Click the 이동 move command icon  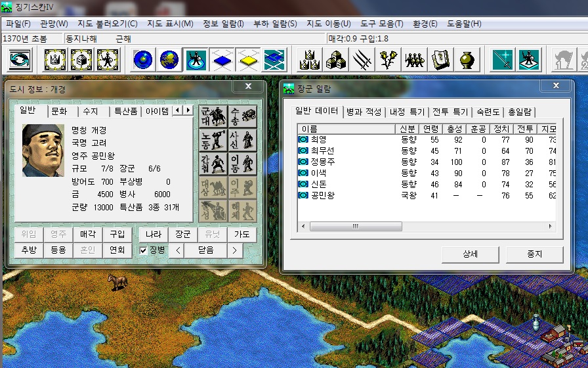[243, 164]
